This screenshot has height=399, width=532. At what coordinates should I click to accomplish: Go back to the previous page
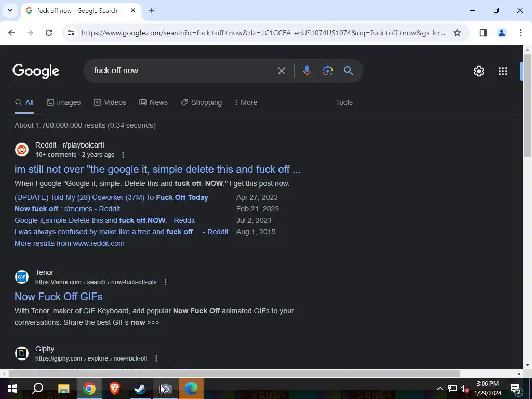coord(11,33)
